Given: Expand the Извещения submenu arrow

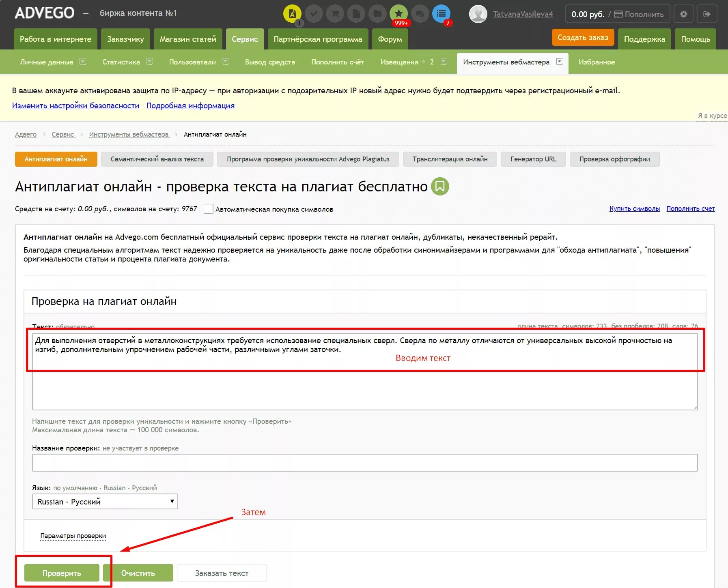Looking at the screenshot, I should 443,62.
